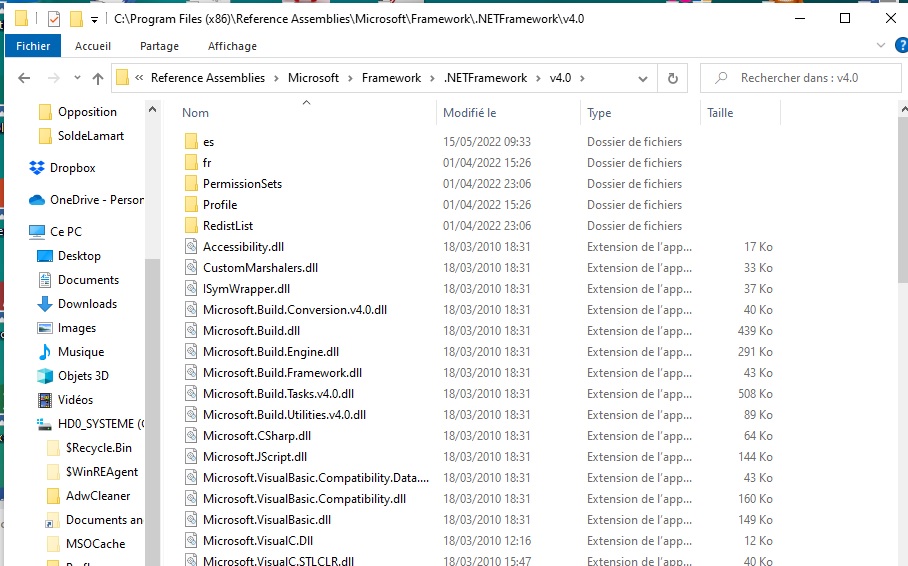Click the Properties quick access icon
The width and height of the screenshot is (908, 566).
(53, 19)
